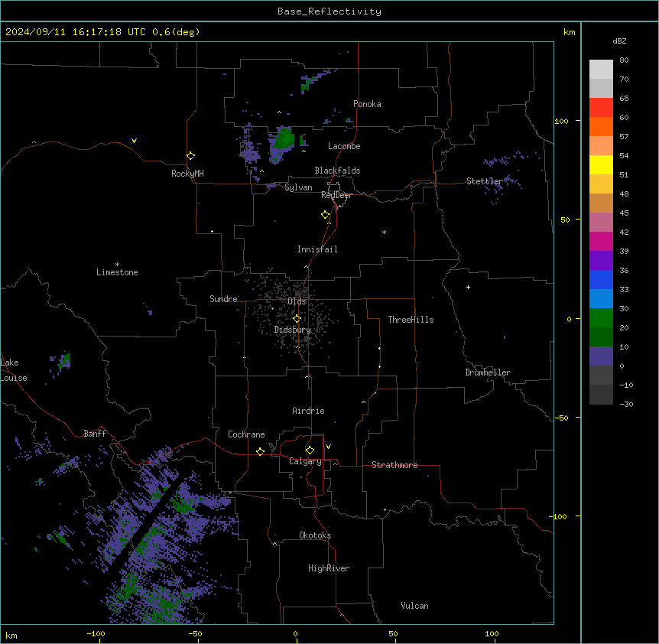Click the dBZ legend heading

619,41
